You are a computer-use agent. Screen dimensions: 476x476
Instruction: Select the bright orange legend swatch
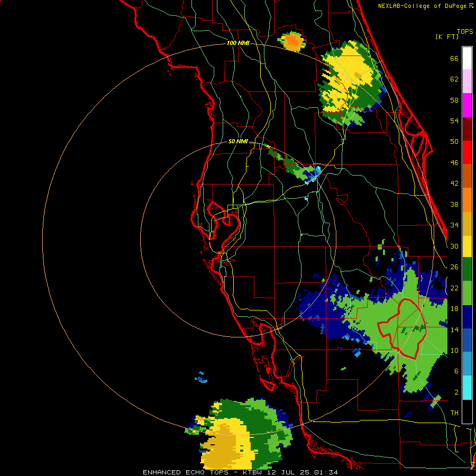pos(467,200)
